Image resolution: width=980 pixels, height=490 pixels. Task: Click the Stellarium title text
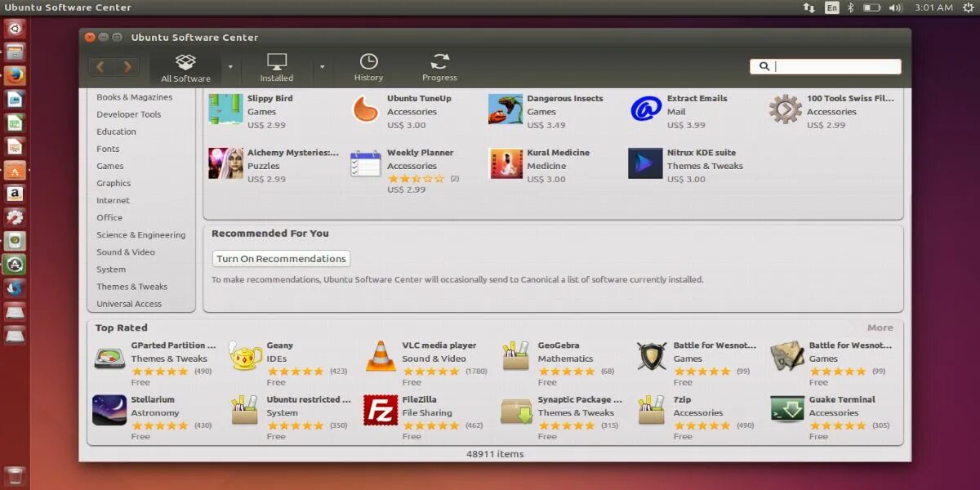154,399
